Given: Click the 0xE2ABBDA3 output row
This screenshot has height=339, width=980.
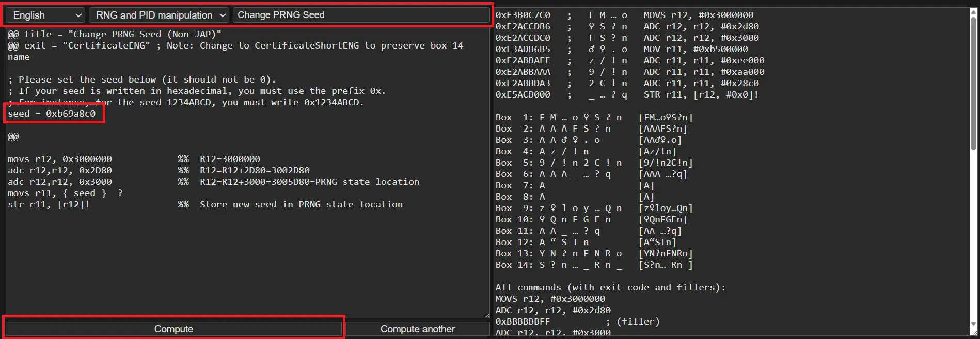Looking at the screenshot, I should click(627, 83).
